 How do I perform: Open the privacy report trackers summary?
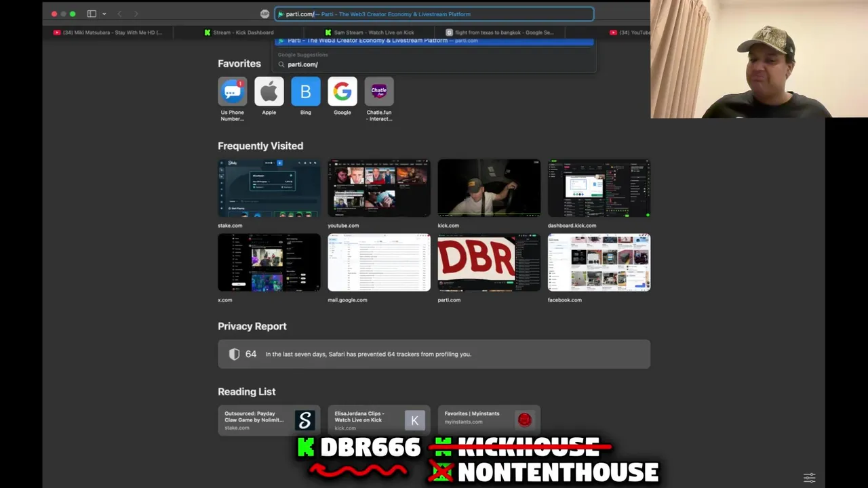(x=434, y=354)
